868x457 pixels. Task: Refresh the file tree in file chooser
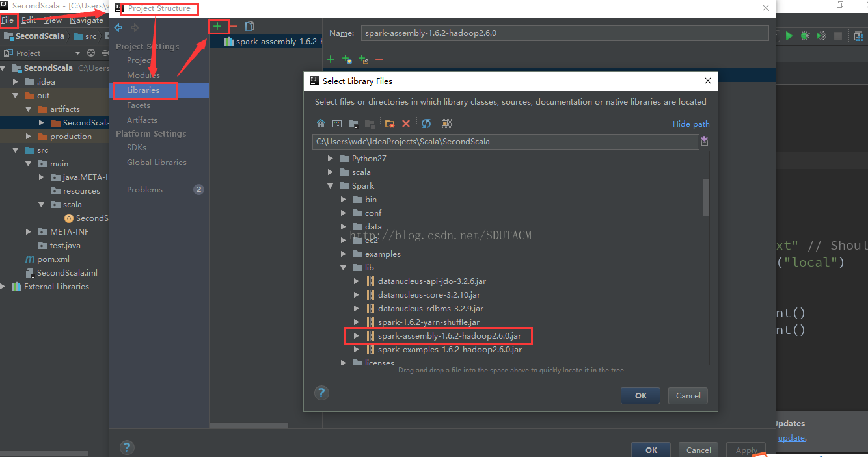pos(426,124)
